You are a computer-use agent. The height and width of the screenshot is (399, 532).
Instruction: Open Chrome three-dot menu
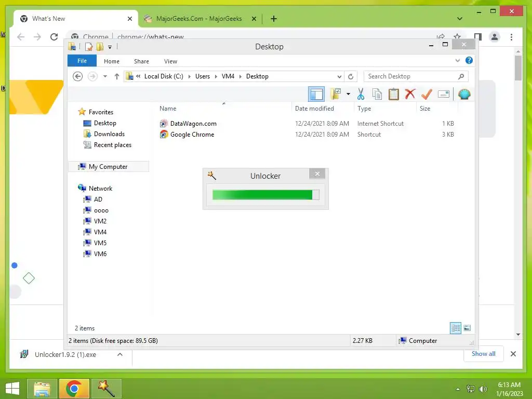(511, 37)
